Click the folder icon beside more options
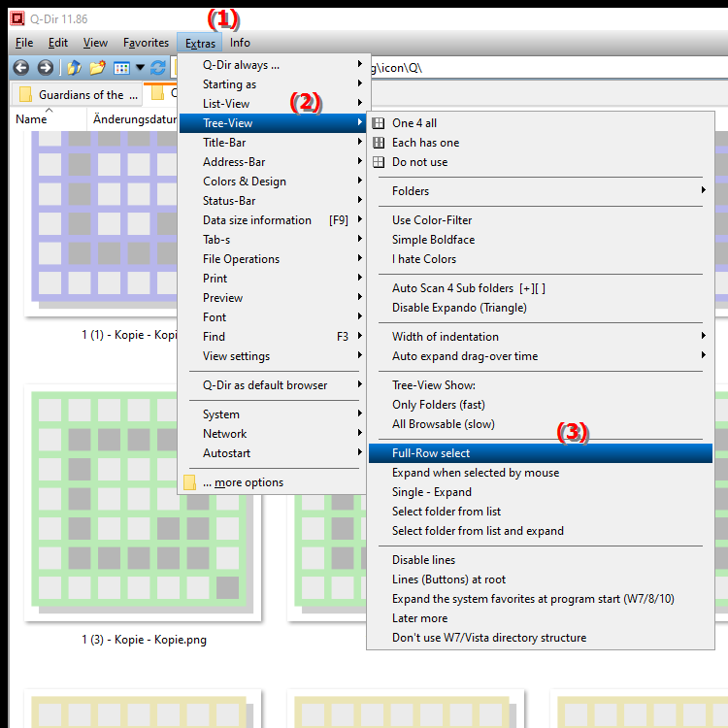Screen dimensions: 728x728 190,482
